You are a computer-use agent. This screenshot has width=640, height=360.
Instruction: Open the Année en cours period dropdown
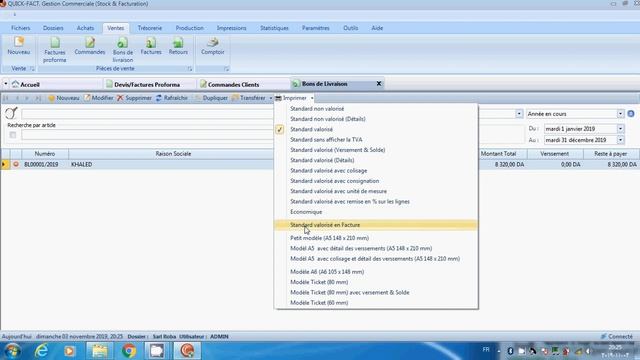click(x=620, y=114)
